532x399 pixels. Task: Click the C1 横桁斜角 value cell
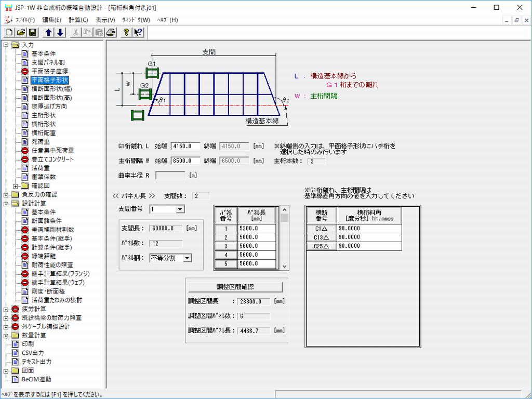coord(369,229)
